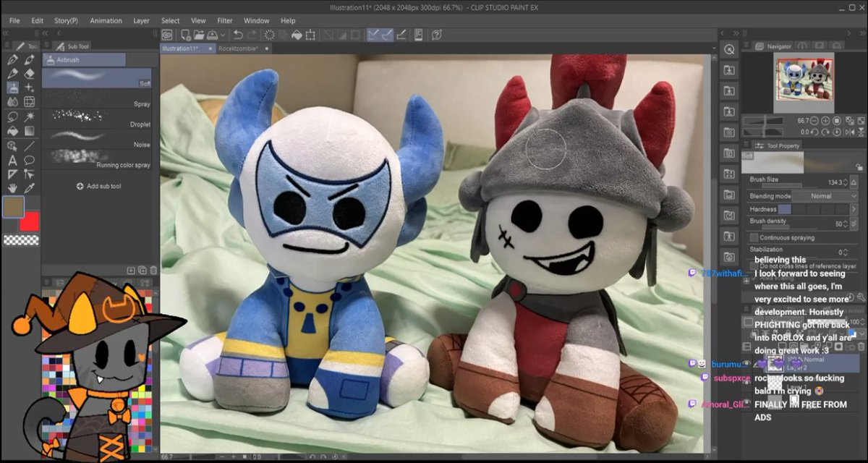Expand the Hardness options arrow

point(854,209)
